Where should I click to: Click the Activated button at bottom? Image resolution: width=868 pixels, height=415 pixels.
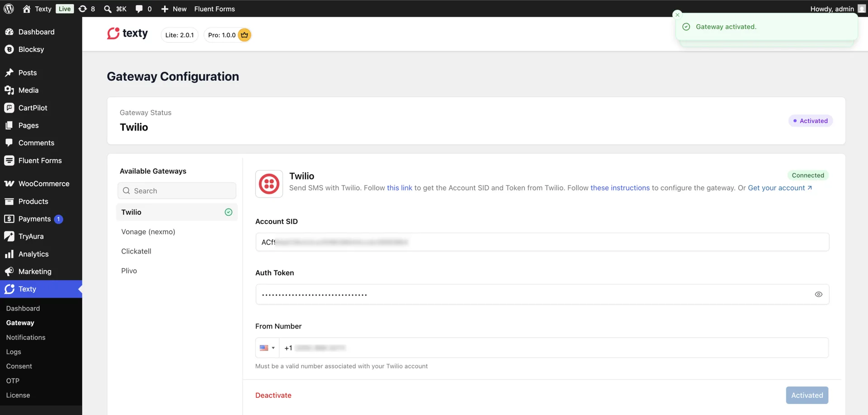coord(807,395)
